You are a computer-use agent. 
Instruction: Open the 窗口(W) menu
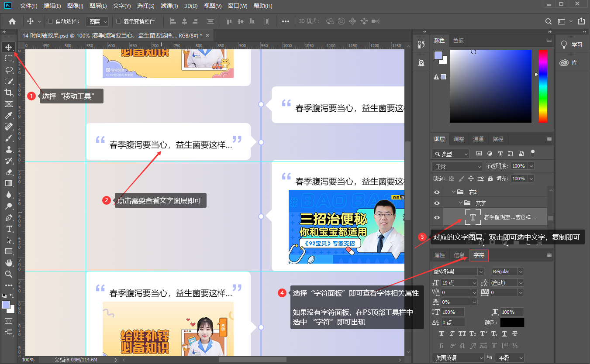(238, 6)
